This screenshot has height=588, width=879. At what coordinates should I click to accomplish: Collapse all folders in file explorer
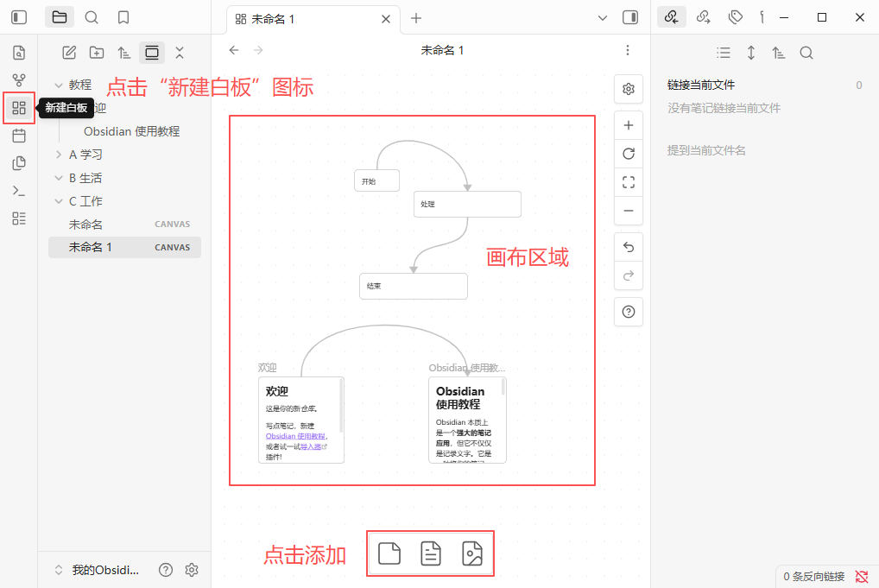pyautogui.click(x=180, y=53)
